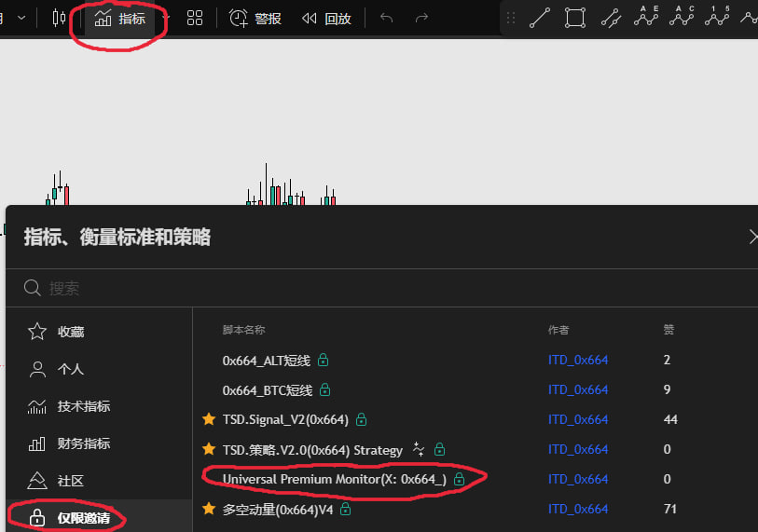
Task: Undo the last chart action
Action: point(386,18)
